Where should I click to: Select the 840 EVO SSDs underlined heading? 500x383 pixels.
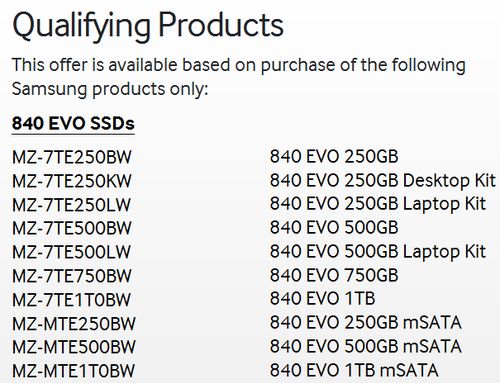pyautogui.click(x=73, y=124)
